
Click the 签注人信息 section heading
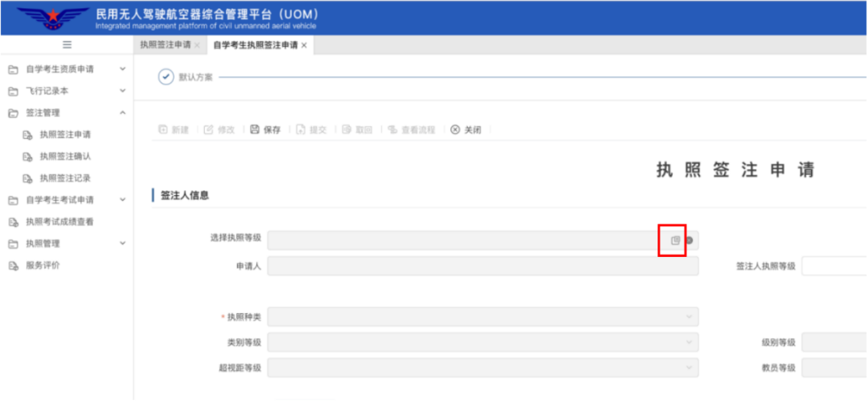185,195
